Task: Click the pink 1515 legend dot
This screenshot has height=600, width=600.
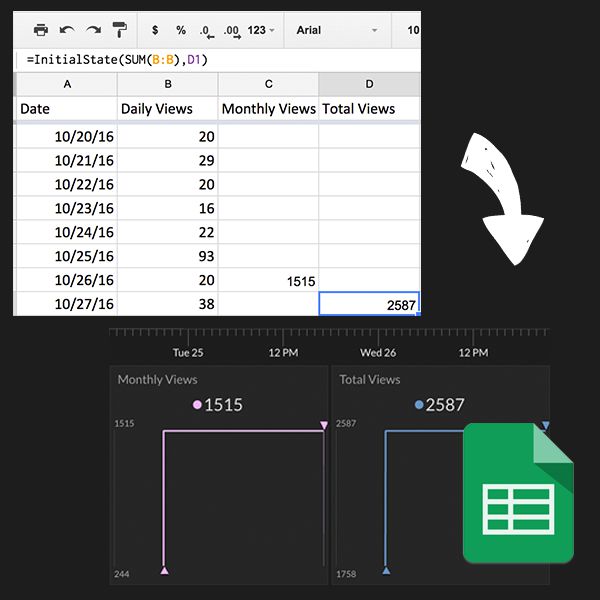Action: (x=197, y=404)
